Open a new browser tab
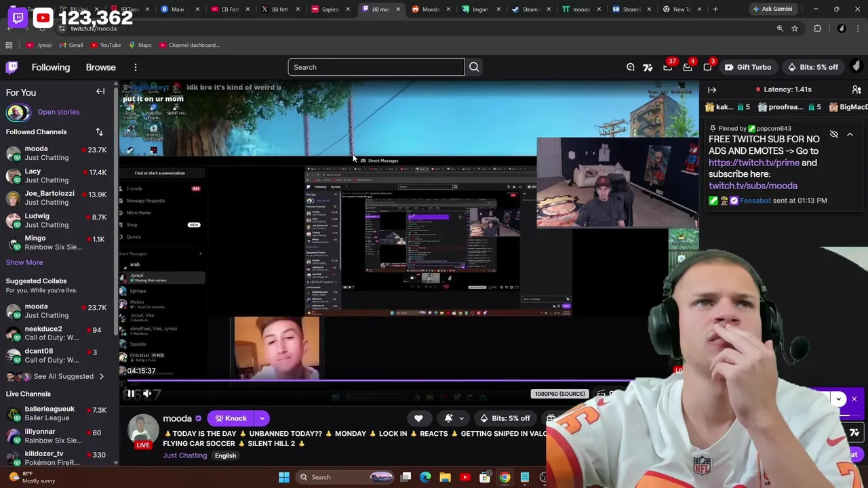 click(x=715, y=9)
